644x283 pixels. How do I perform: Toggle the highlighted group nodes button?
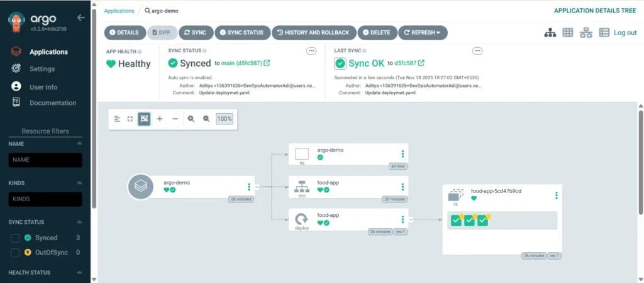pos(144,119)
